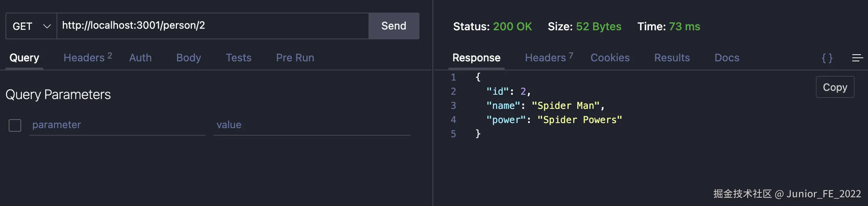This screenshot has width=868, height=206.
Task: Click the request URL field
Action: (x=212, y=26)
